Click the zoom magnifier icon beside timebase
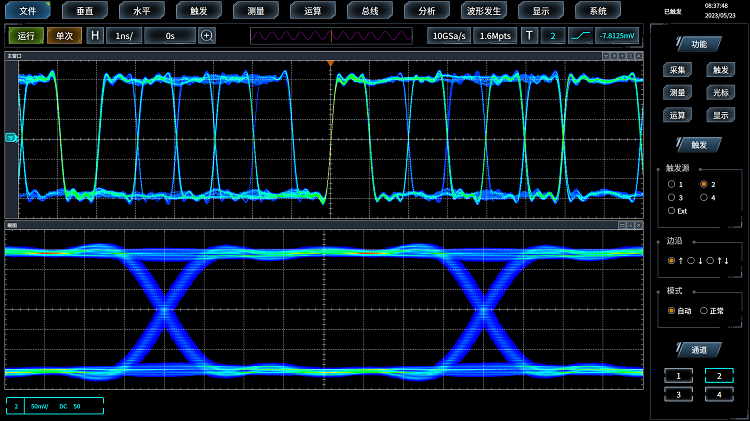The width and height of the screenshot is (750, 421). (x=207, y=36)
